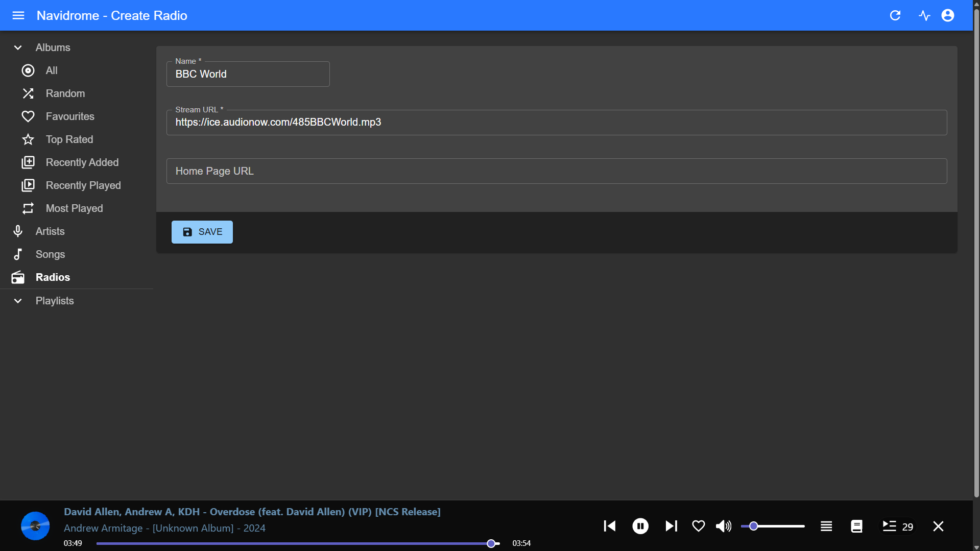Focus the Home Page URL field
980x551 pixels.
(556, 171)
